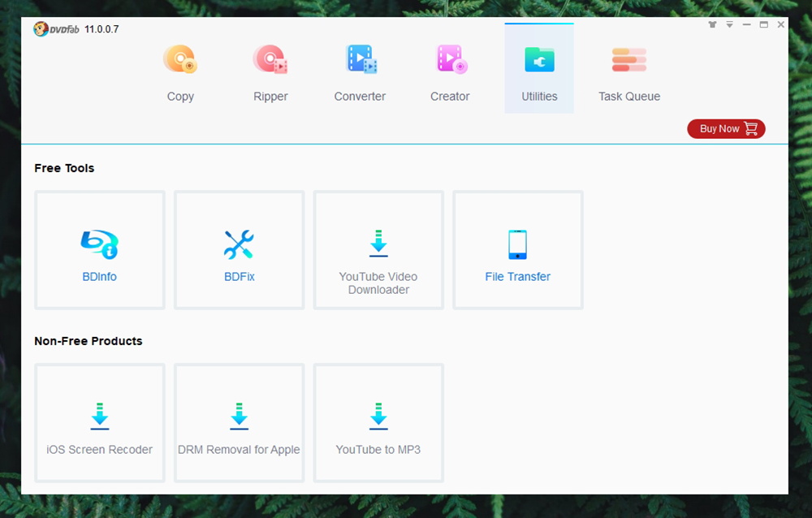The image size is (812, 518).
Task: Click the iOS Screen Recoder label
Action: 99,450
